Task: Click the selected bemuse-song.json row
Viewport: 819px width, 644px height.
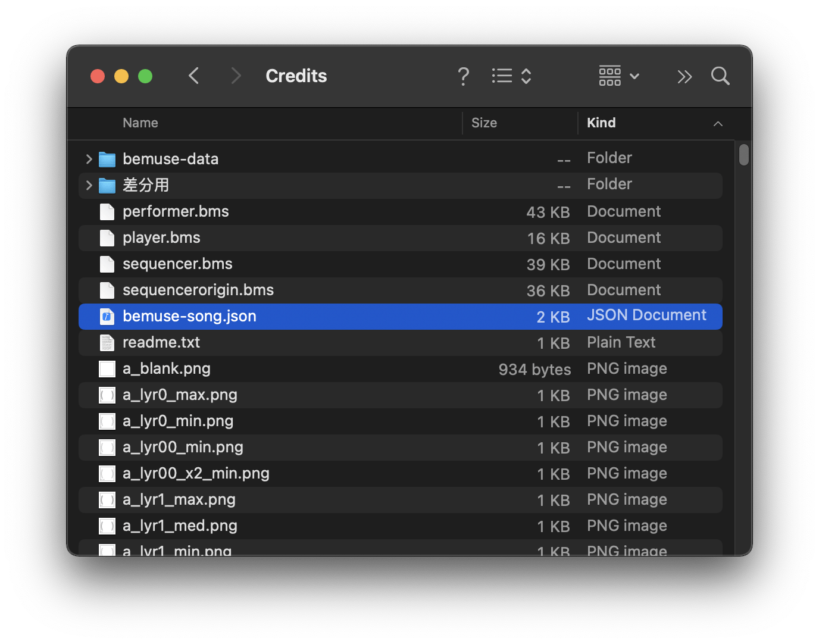Action: tap(189, 316)
